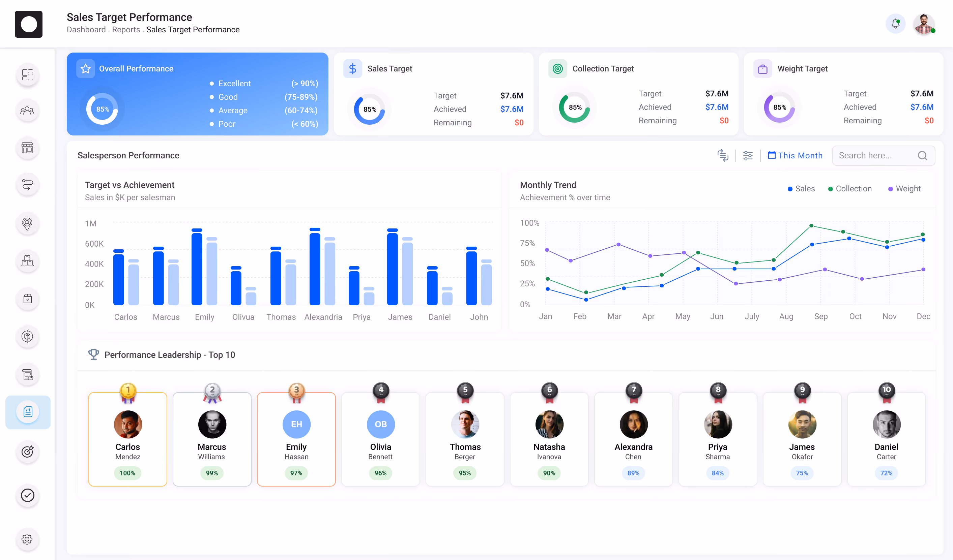This screenshot has width=953, height=560.
Task: Click the search magnifier icon
Action: point(922,155)
